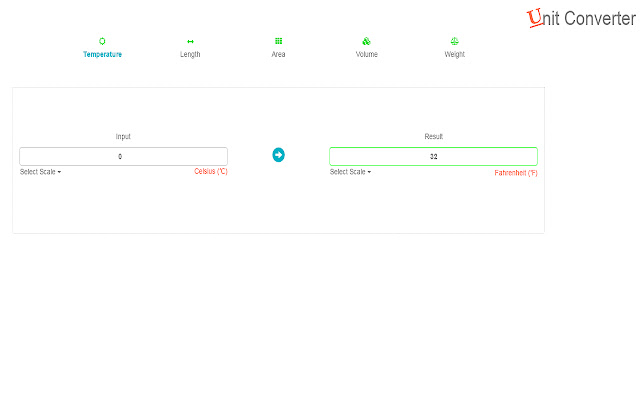The image size is (640, 400).
Task: Select the Weight tab
Action: click(455, 54)
